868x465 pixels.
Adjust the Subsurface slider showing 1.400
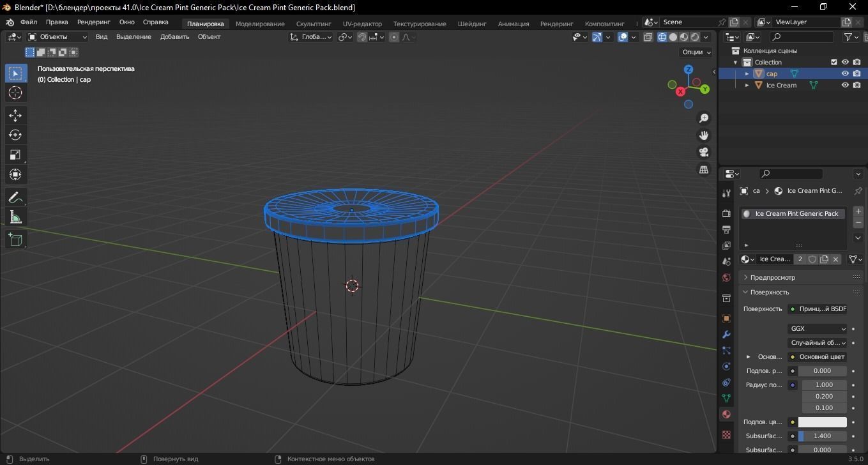tap(822, 436)
